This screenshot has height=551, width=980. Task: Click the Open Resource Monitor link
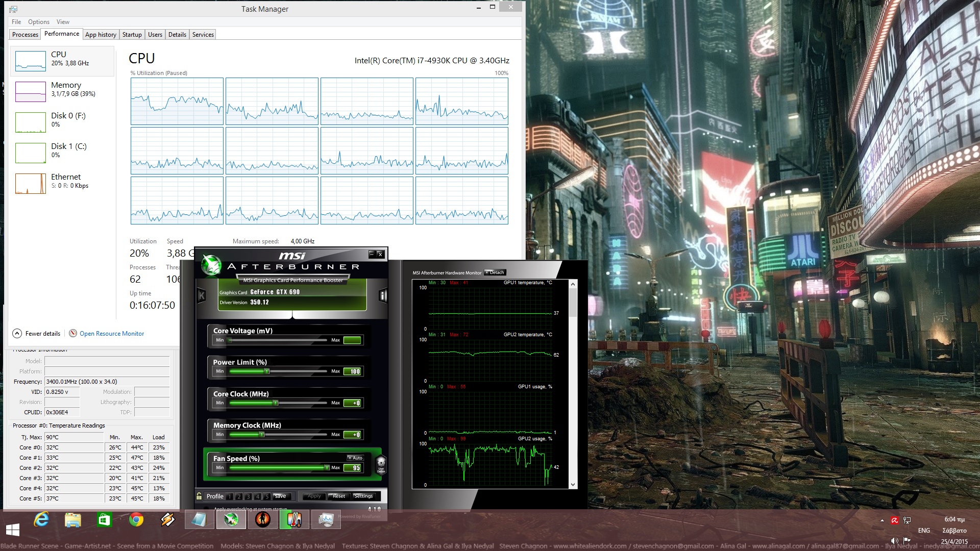click(111, 334)
